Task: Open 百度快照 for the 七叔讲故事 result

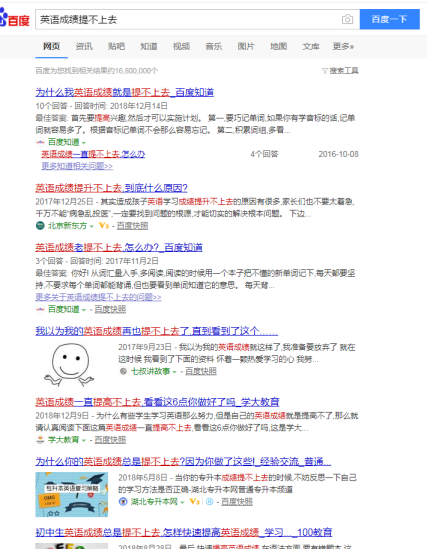Action: [201, 371]
